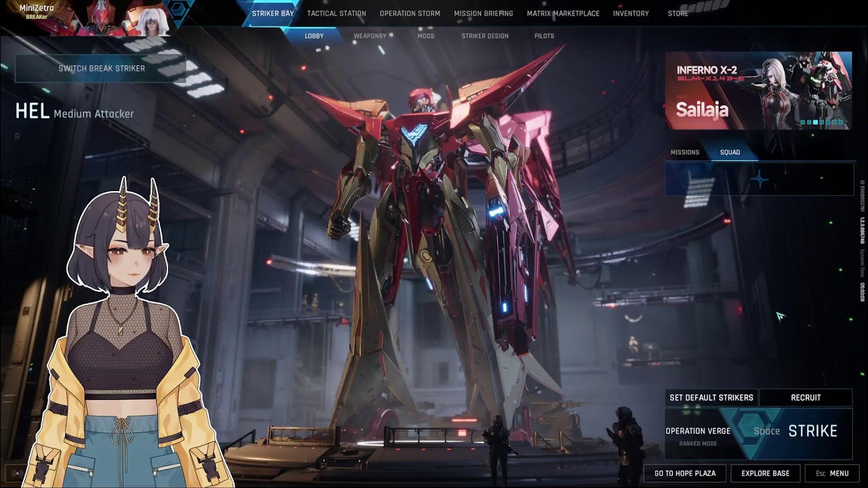Screen dimensions: 868x488
Task: Open the Weaponry sub-tab
Action: point(370,36)
